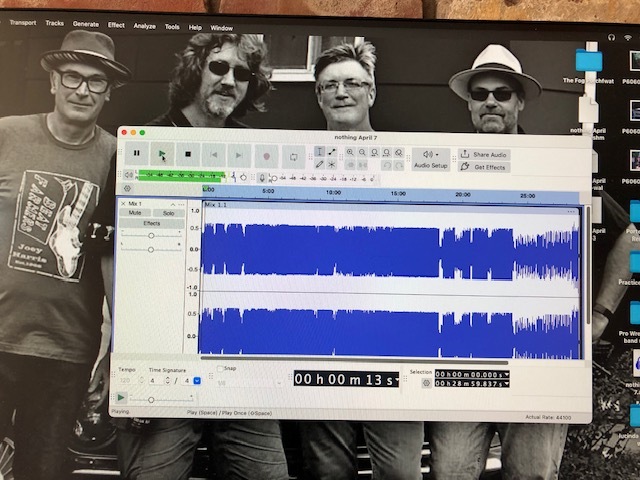640x480 pixels.
Task: Click the Redo arrow
Action: (x=399, y=165)
